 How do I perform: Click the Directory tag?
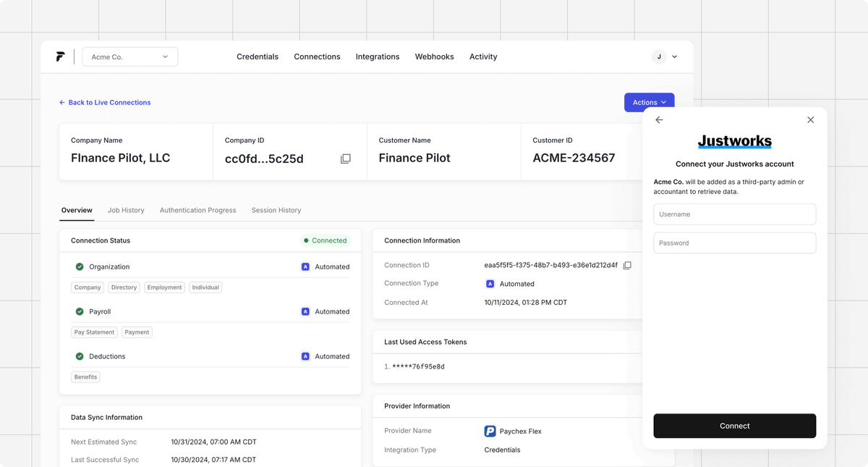(x=124, y=287)
